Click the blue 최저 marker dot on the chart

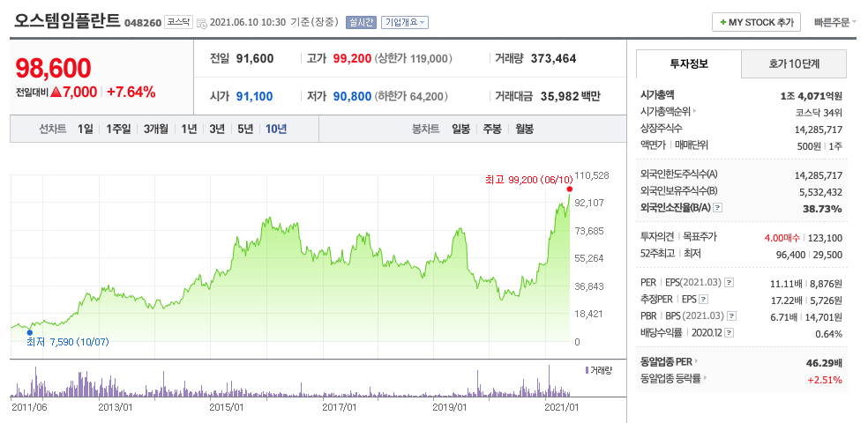29,332
